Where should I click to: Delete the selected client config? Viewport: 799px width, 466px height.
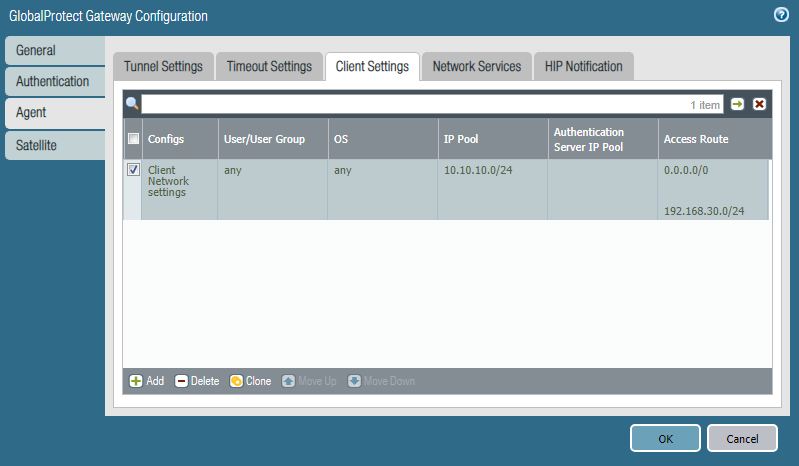click(197, 381)
